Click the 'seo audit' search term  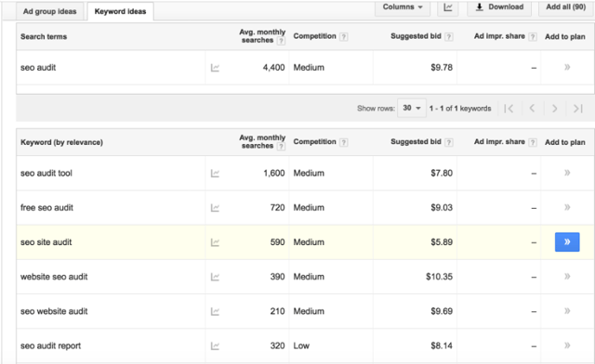[38, 68]
